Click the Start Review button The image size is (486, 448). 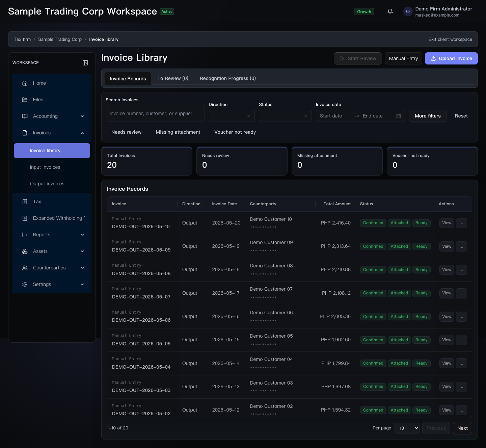[x=358, y=58]
